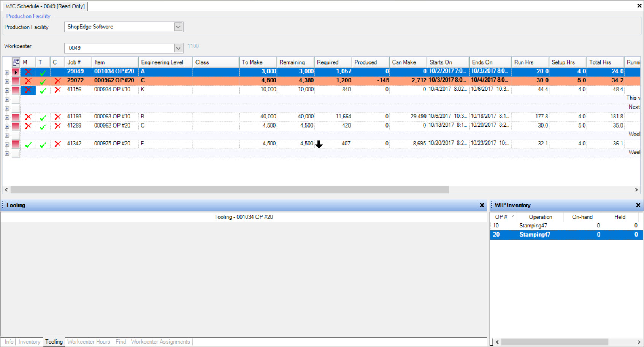644x347 pixels.
Task: Click the Remaining column header
Action: pyautogui.click(x=295, y=62)
